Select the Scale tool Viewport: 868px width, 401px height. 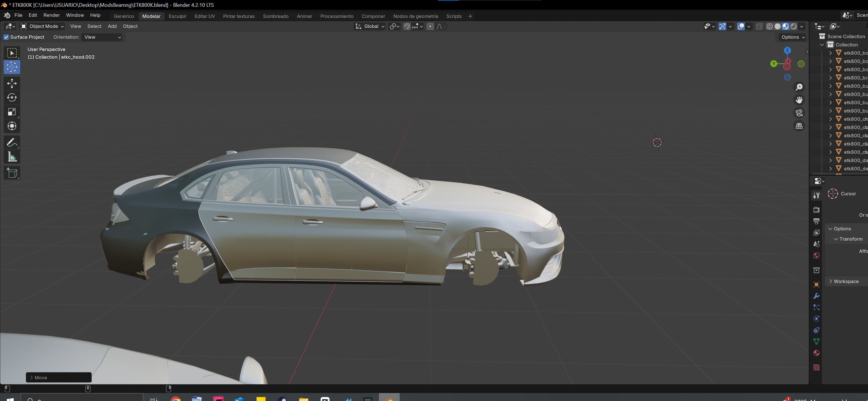(12, 112)
